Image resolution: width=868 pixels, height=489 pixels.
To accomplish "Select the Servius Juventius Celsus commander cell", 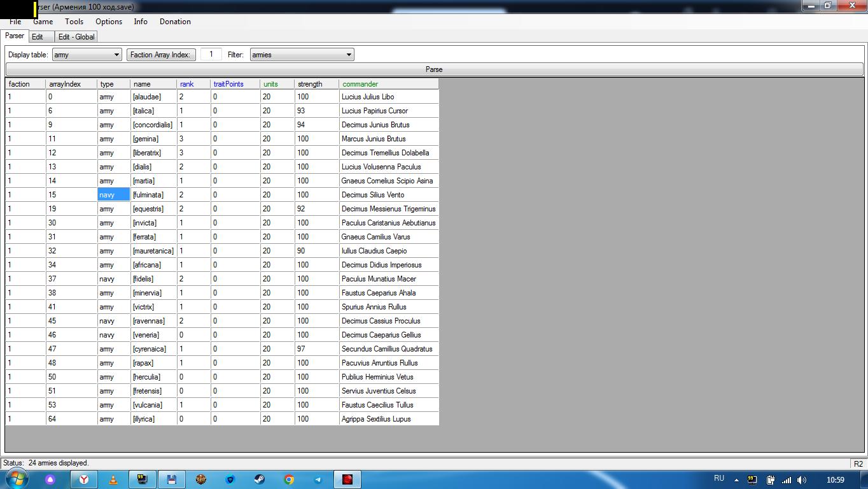I will pos(389,391).
